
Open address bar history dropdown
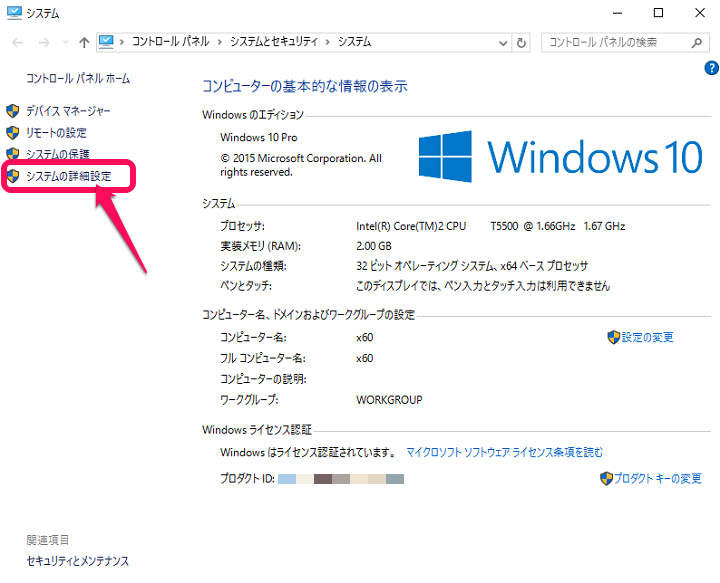pos(503,43)
